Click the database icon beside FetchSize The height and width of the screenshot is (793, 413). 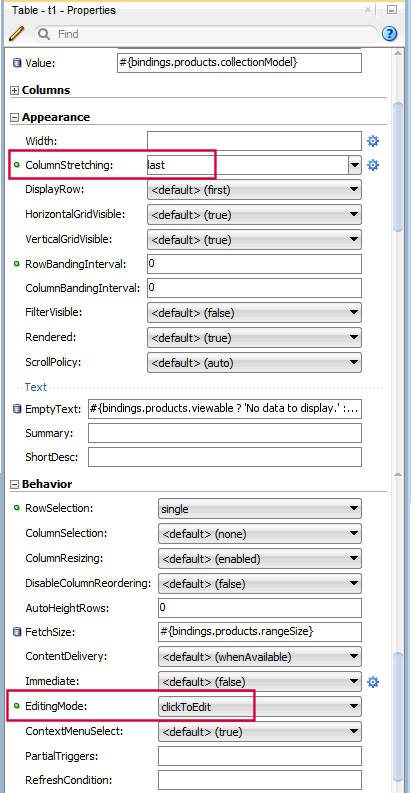[17, 632]
